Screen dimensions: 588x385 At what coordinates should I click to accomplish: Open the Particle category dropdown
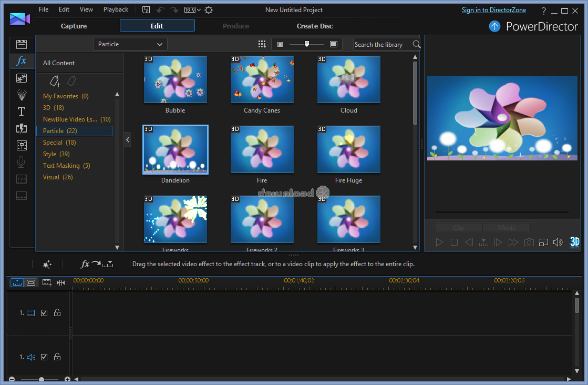130,44
